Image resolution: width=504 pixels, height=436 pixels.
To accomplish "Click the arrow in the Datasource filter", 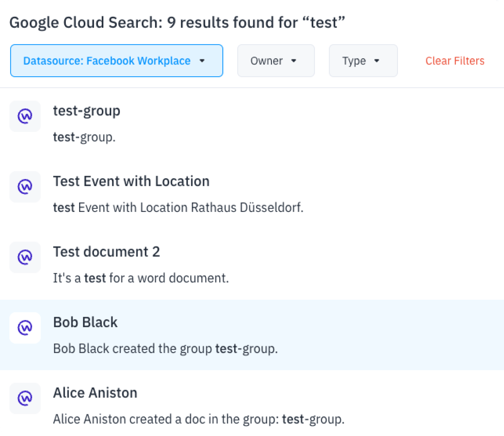I will (202, 61).
